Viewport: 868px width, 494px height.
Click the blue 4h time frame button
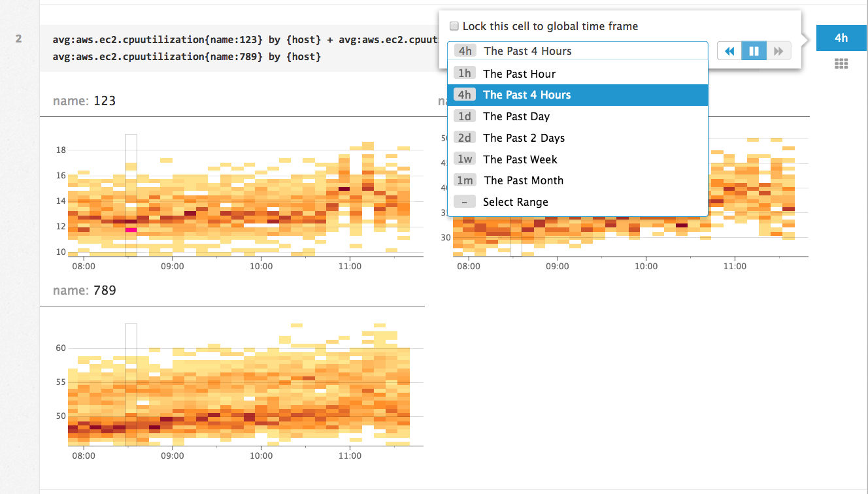(841, 39)
